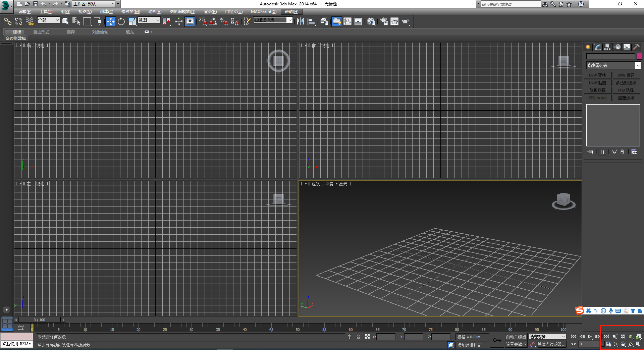This screenshot has width=644, height=350.
Task: Activate the Rotate tool
Action: pyautogui.click(x=121, y=21)
